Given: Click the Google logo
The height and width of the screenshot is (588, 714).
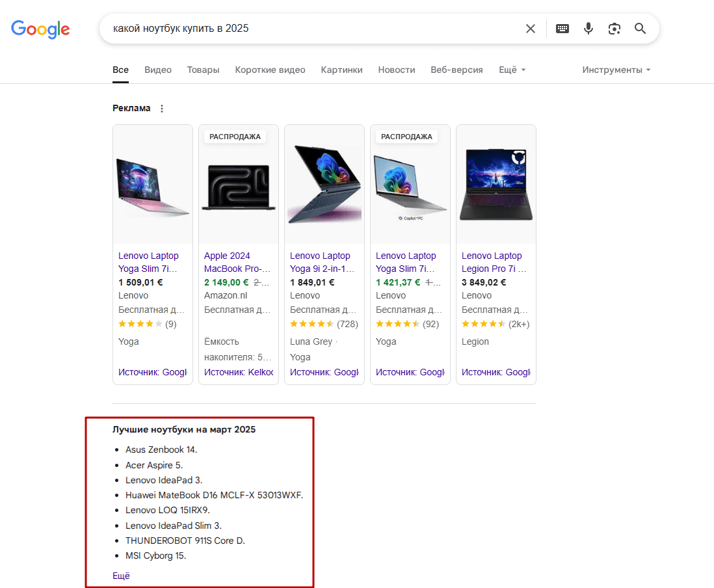Looking at the screenshot, I should point(40,29).
